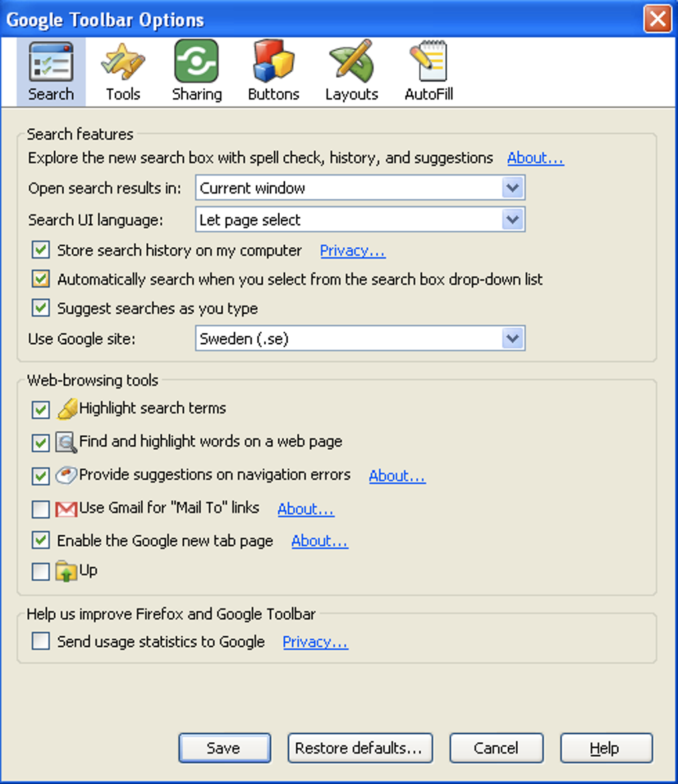Click the yellow highlighter icon

pos(67,409)
